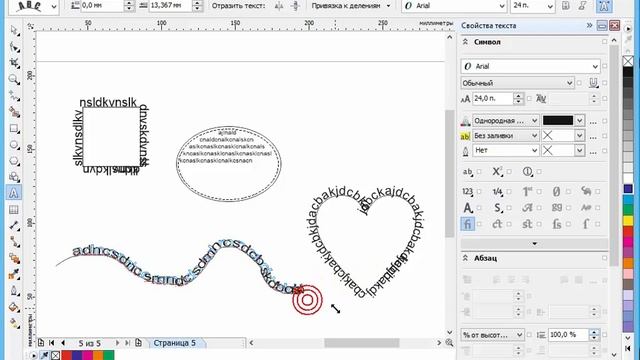Toggle checkbox beside 24,0 п. size field

529,99
